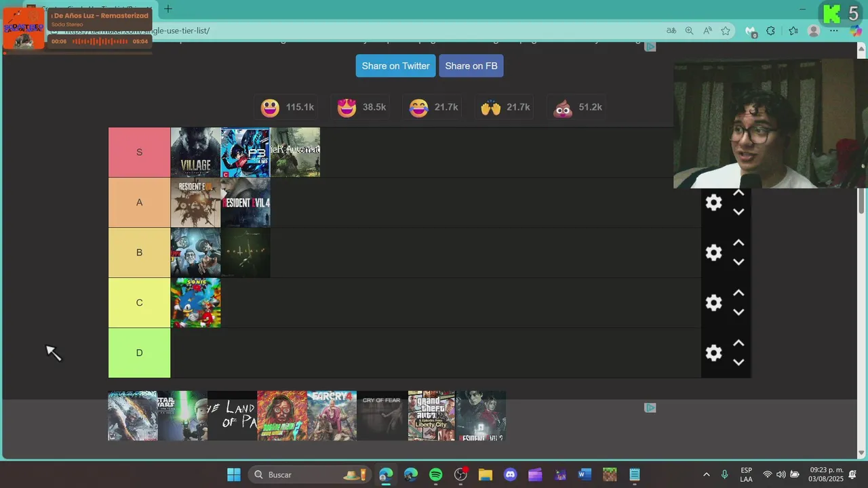Select the A tier label
Image resolution: width=868 pixels, height=488 pixels.
coord(139,202)
